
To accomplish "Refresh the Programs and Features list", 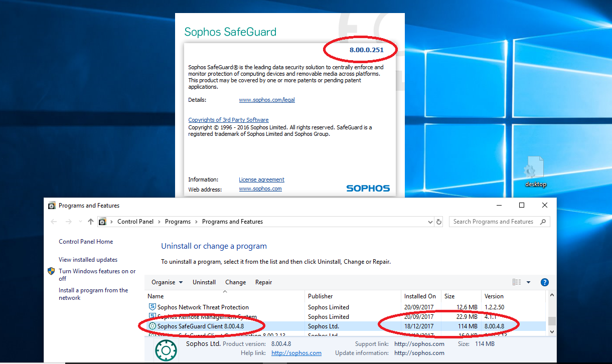I will (439, 222).
